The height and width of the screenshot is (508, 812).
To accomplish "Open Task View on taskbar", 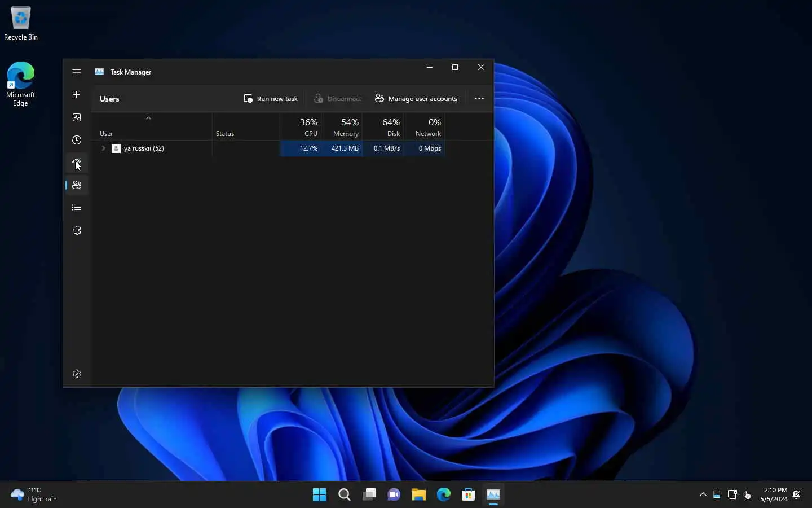I will point(369,494).
